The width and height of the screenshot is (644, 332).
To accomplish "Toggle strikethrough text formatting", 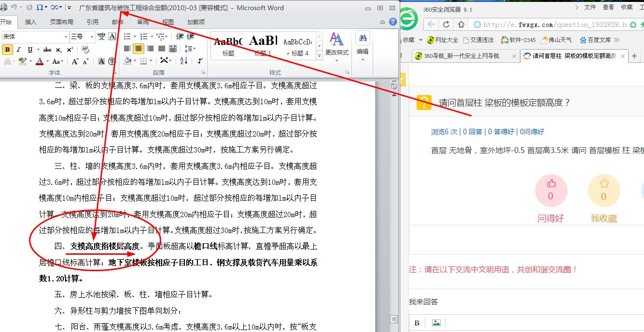I will [x=47, y=50].
